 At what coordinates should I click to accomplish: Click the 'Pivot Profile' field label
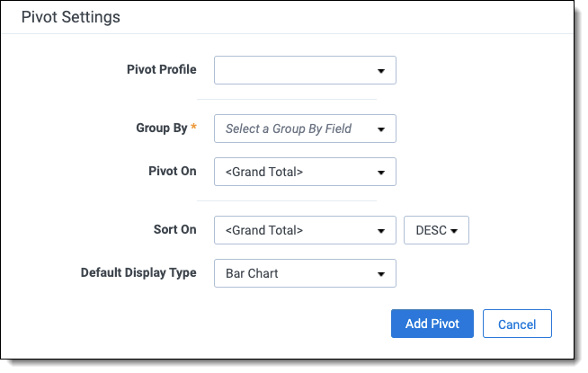[x=161, y=69]
